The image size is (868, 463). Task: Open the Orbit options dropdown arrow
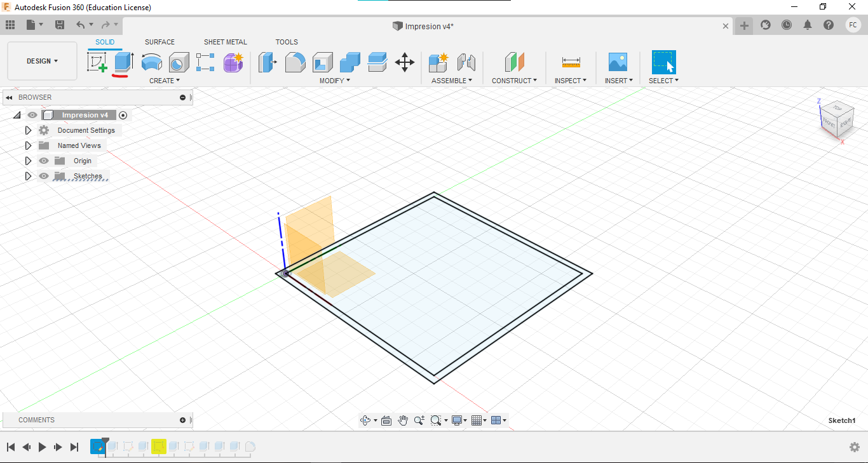(376, 420)
